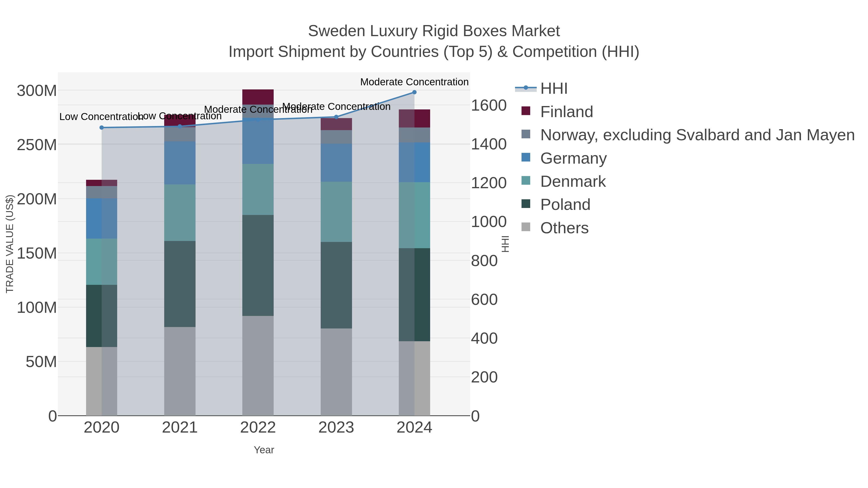
Task: Click the 2021 Denmark bar segment
Action: pos(180,213)
